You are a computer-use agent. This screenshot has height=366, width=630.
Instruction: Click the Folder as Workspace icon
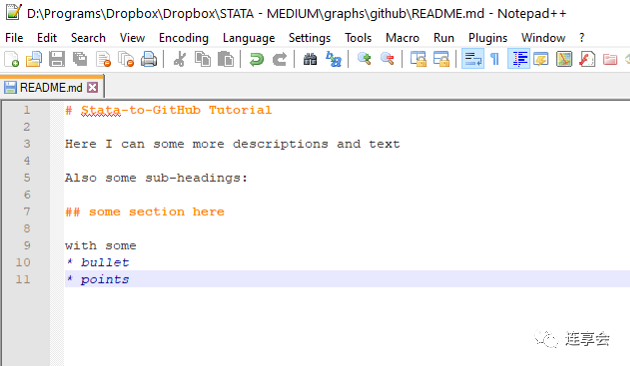(x=610, y=59)
